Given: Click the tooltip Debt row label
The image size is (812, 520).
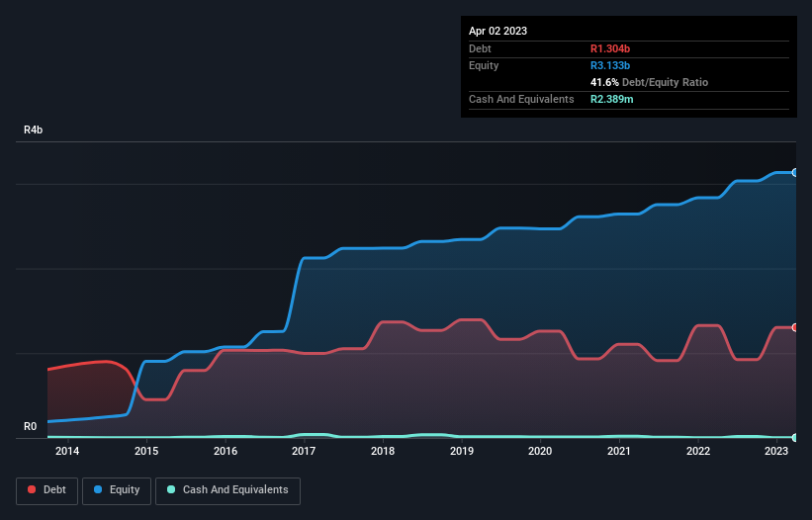Looking at the screenshot, I should click(x=480, y=48).
